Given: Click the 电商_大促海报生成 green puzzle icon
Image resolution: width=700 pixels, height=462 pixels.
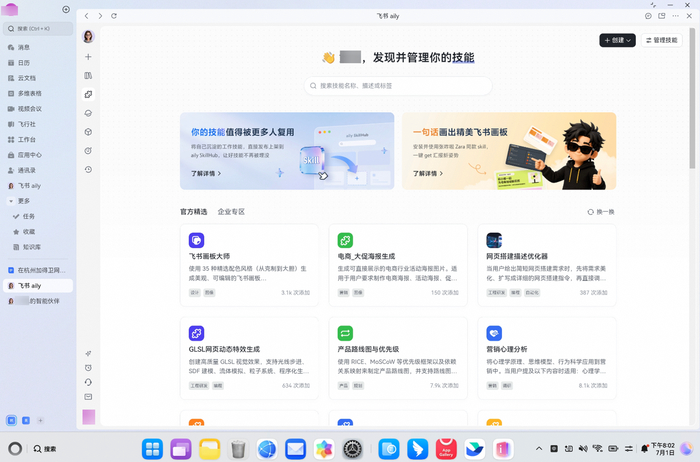Looking at the screenshot, I should point(345,240).
